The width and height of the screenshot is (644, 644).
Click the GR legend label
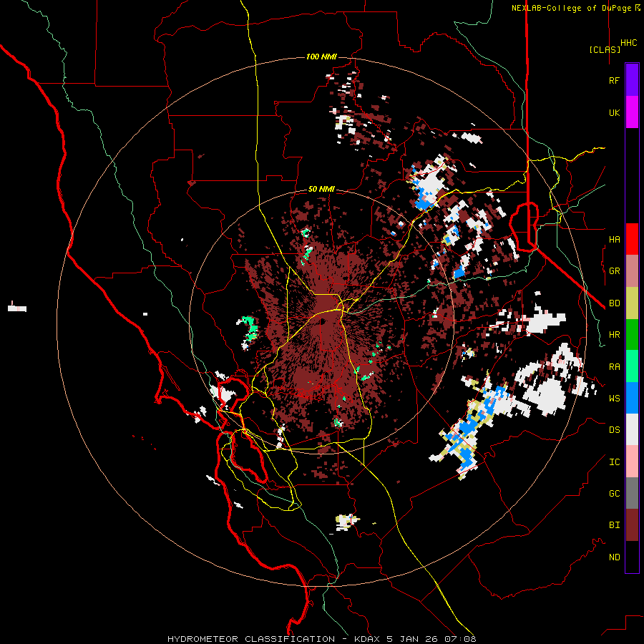[614, 271]
